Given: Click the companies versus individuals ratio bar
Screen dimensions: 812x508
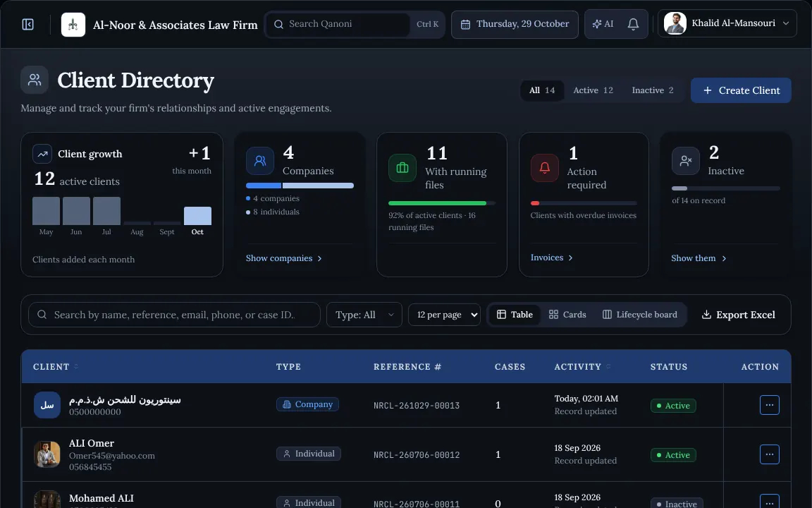Looking at the screenshot, I should (x=300, y=186).
